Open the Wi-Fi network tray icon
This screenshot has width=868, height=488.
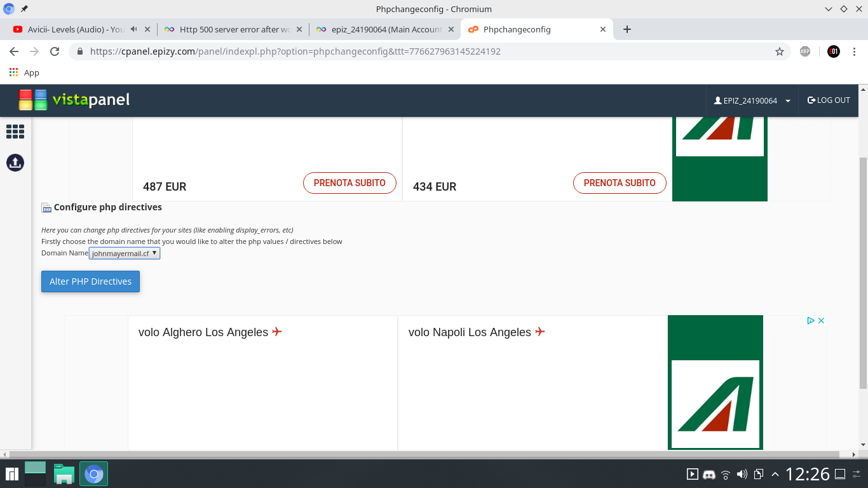click(x=726, y=474)
